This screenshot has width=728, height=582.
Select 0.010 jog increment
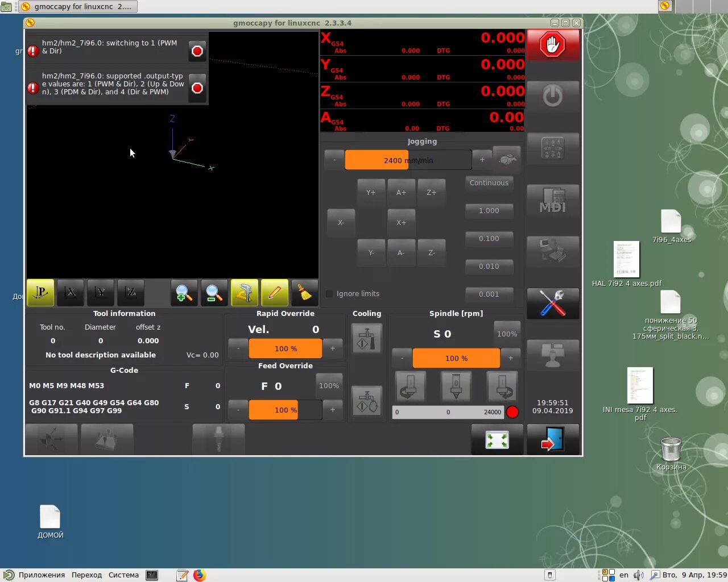point(489,267)
